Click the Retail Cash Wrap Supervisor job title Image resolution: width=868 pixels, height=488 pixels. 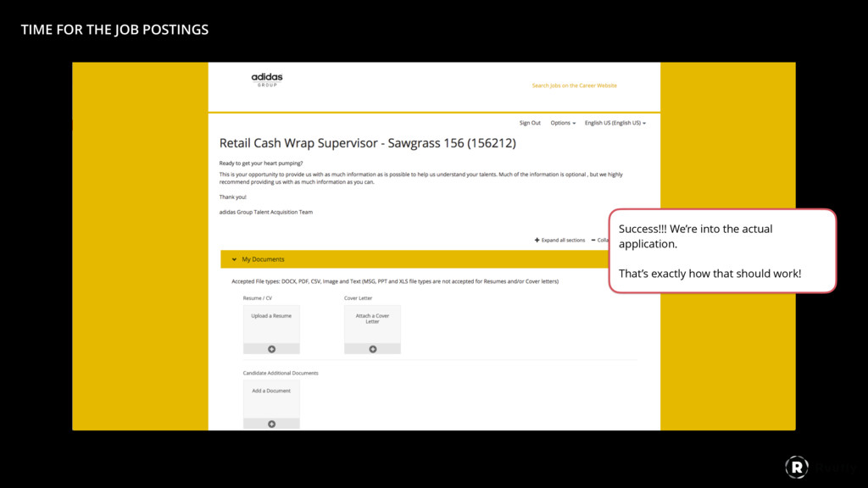368,143
